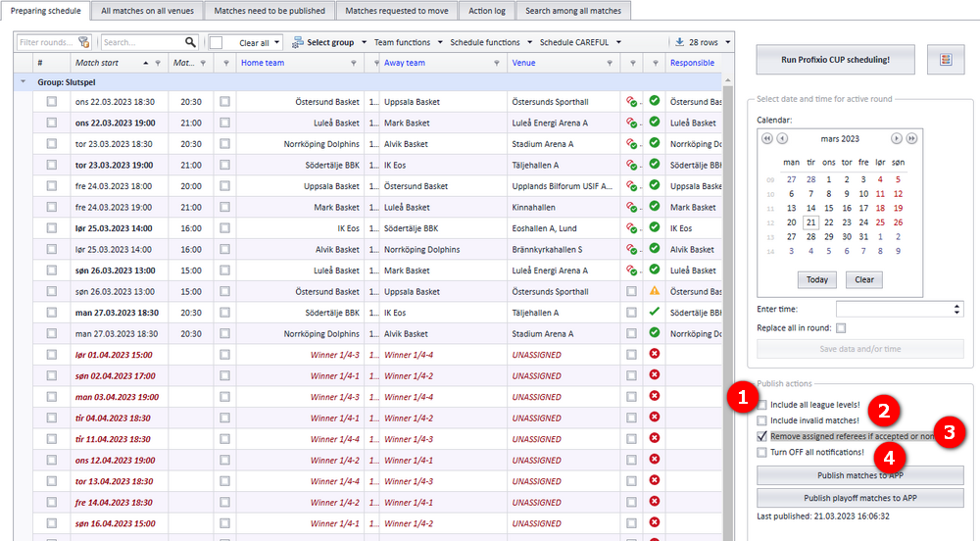The width and height of the screenshot is (980, 541).
Task: Open the Clear all dropdown arrow
Action: pos(277,42)
